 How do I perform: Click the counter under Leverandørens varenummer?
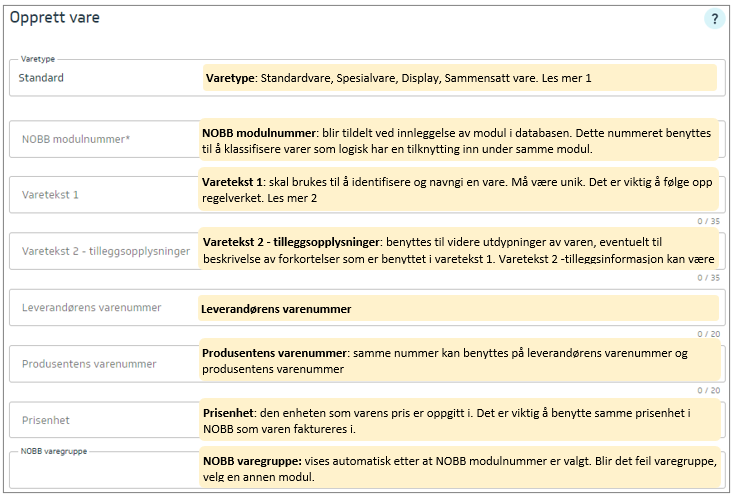(707, 334)
